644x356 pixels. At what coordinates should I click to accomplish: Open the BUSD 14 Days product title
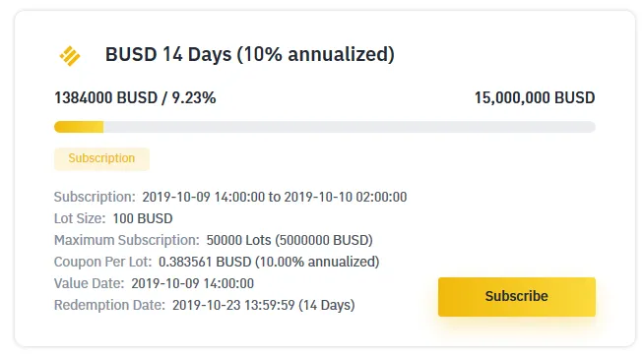(x=250, y=54)
